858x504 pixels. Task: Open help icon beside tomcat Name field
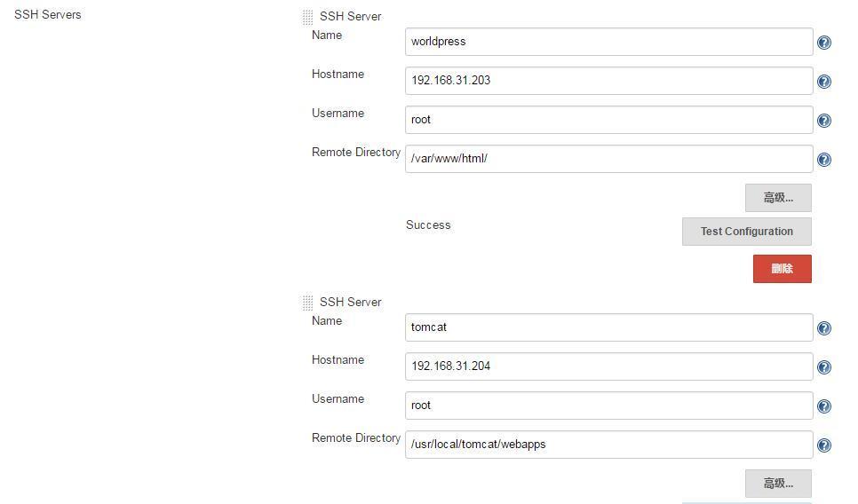824,328
